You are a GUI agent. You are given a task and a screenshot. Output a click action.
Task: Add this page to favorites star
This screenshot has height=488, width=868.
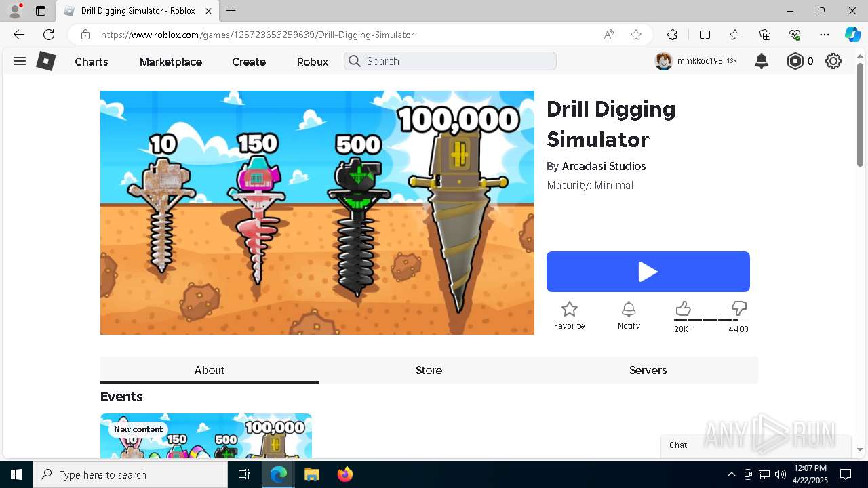[636, 35]
